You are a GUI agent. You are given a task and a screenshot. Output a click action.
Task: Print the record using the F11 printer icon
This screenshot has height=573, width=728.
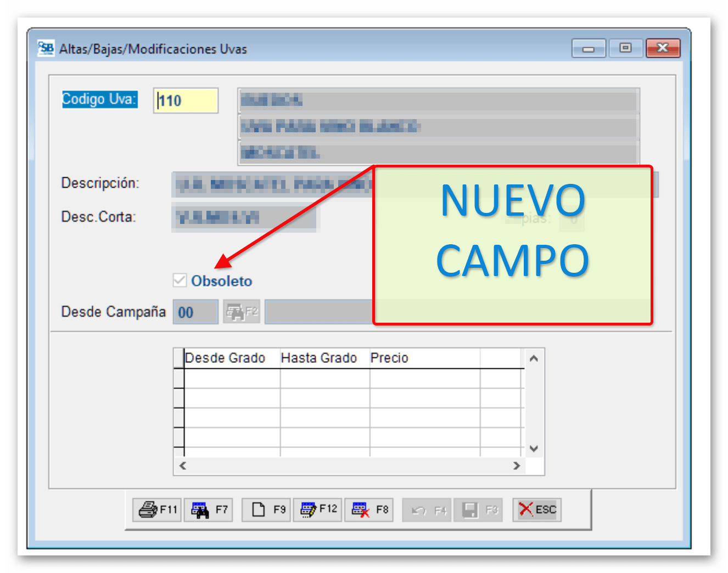point(156,509)
